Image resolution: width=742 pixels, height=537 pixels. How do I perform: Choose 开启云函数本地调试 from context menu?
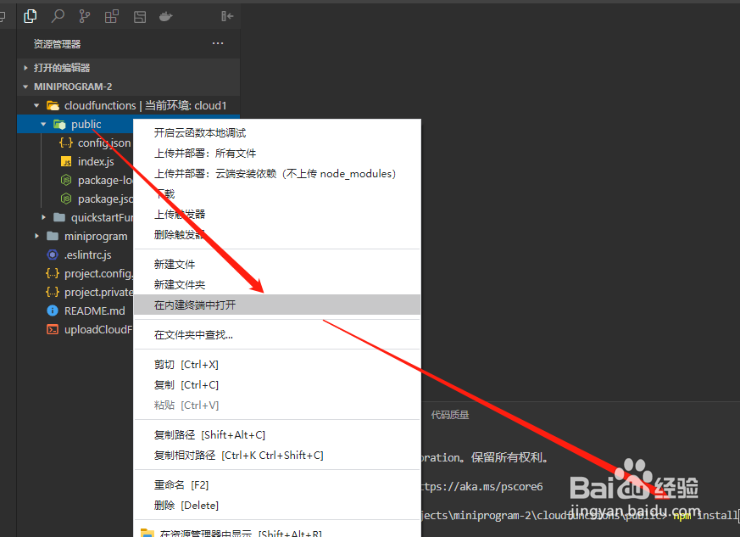pos(277,133)
